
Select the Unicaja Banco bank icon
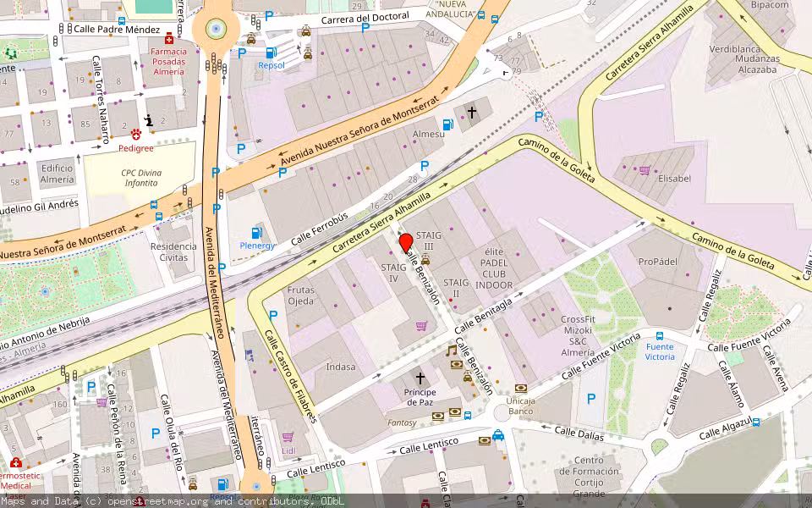(520, 388)
